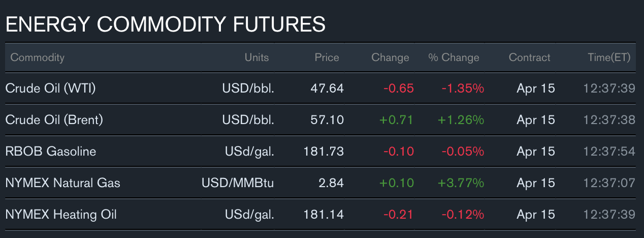Click the Units column header
Image resolution: width=644 pixels, height=238 pixels.
pyautogui.click(x=256, y=57)
